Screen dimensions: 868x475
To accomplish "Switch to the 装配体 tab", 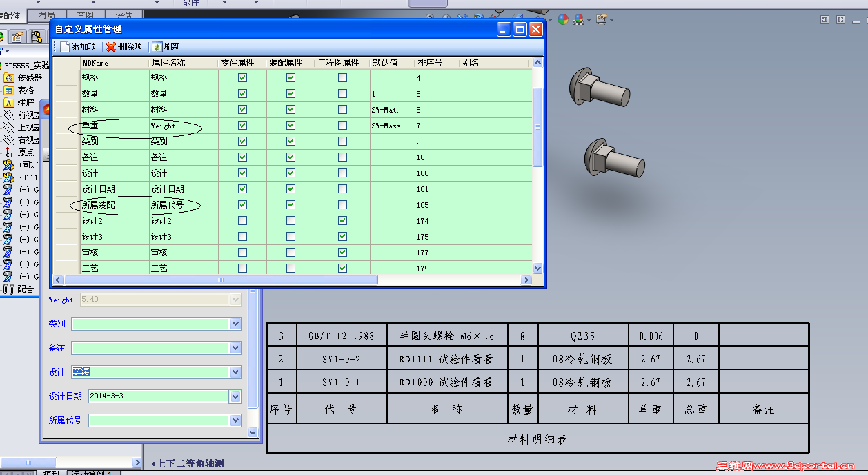I will click(12, 16).
